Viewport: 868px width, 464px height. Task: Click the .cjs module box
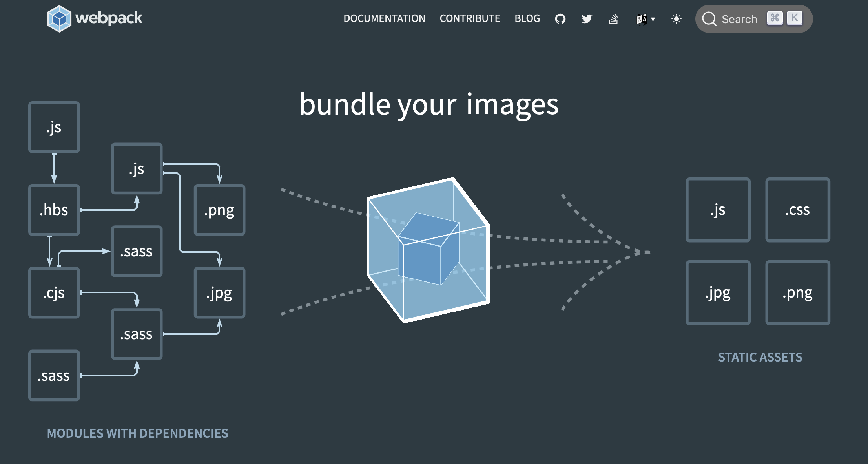(x=54, y=293)
